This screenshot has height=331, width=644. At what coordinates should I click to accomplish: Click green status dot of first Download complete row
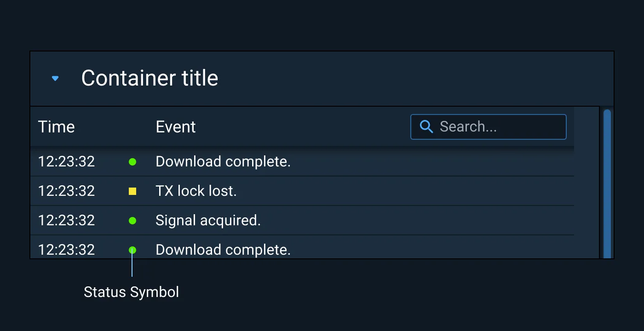(x=132, y=162)
